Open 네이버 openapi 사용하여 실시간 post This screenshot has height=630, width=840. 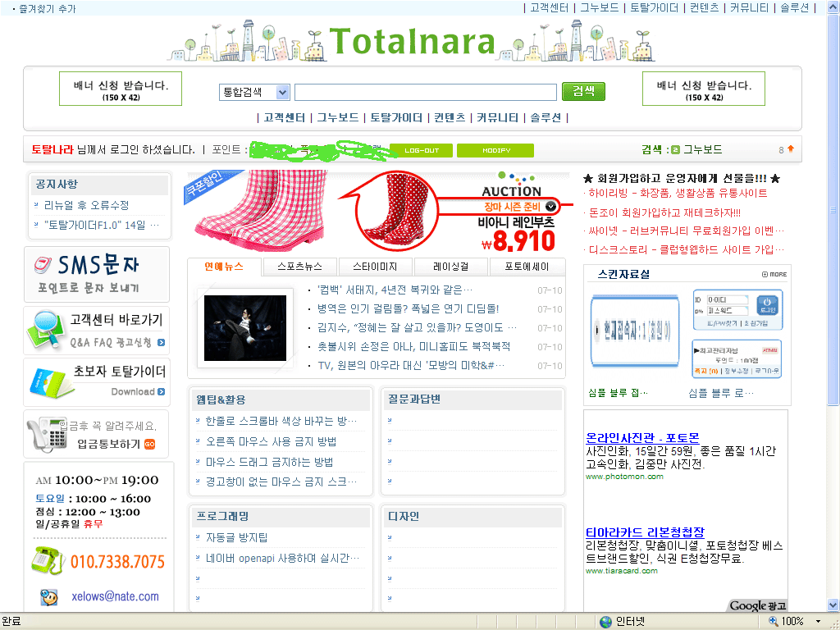[x=282, y=558]
